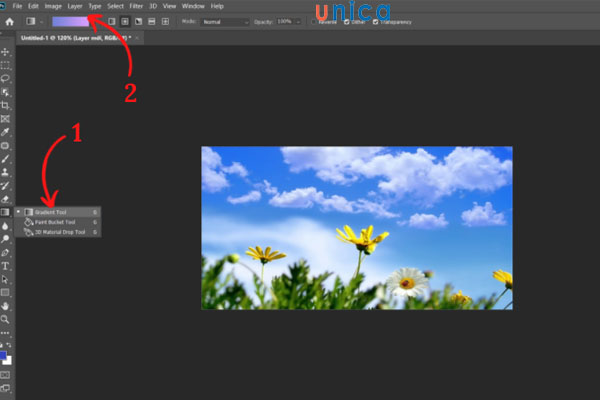The image size is (600, 400).
Task: Choose Diamond Gradient style
Action: click(x=165, y=22)
